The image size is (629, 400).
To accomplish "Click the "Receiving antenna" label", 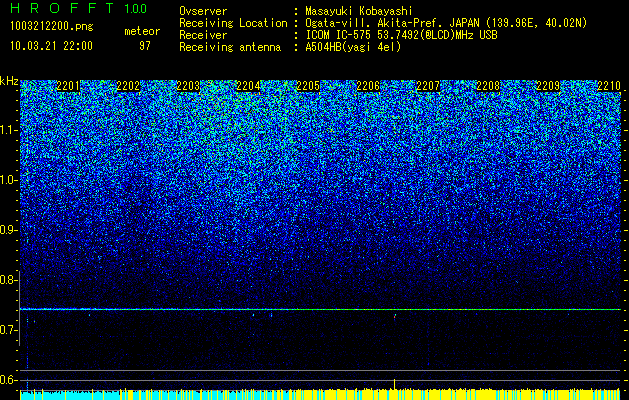I will click(230, 47).
